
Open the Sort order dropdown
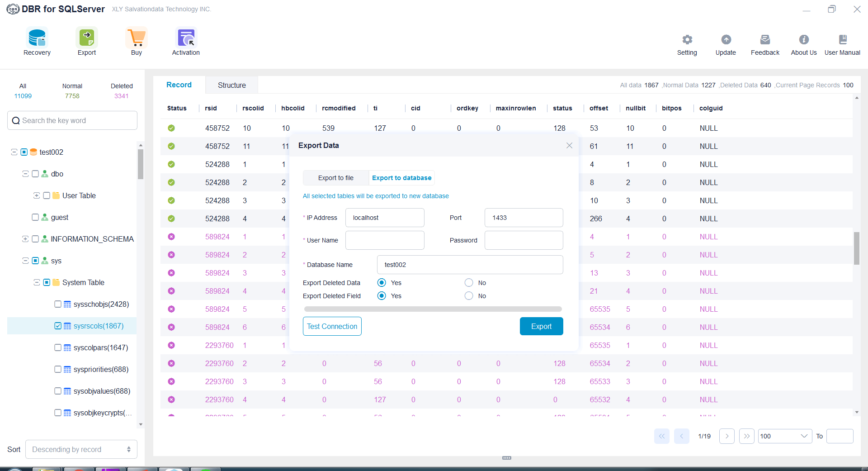click(x=81, y=449)
